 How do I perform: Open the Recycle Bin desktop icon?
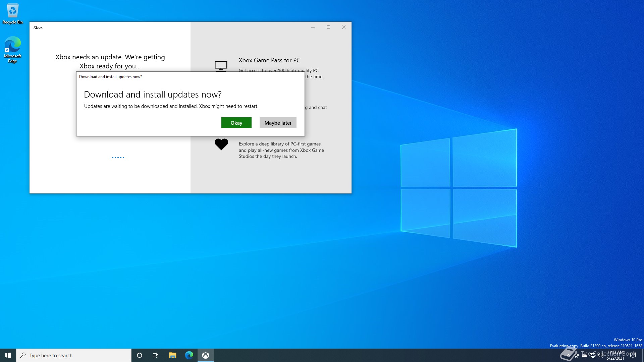point(13,14)
